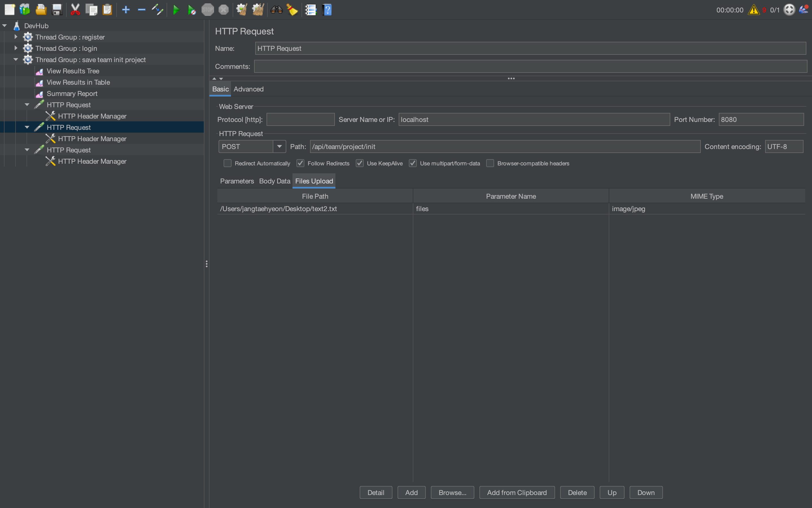The height and width of the screenshot is (508, 812).
Task: Open the Body Data tab
Action: [x=274, y=181]
